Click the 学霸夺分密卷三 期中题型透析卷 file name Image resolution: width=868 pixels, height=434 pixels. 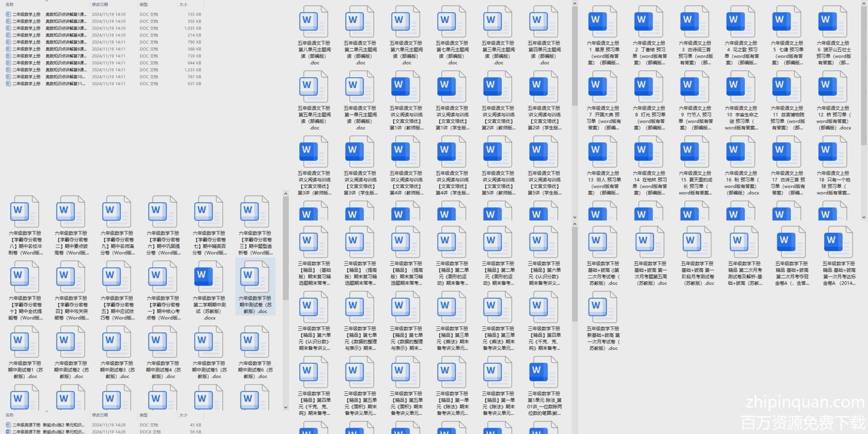255,243
